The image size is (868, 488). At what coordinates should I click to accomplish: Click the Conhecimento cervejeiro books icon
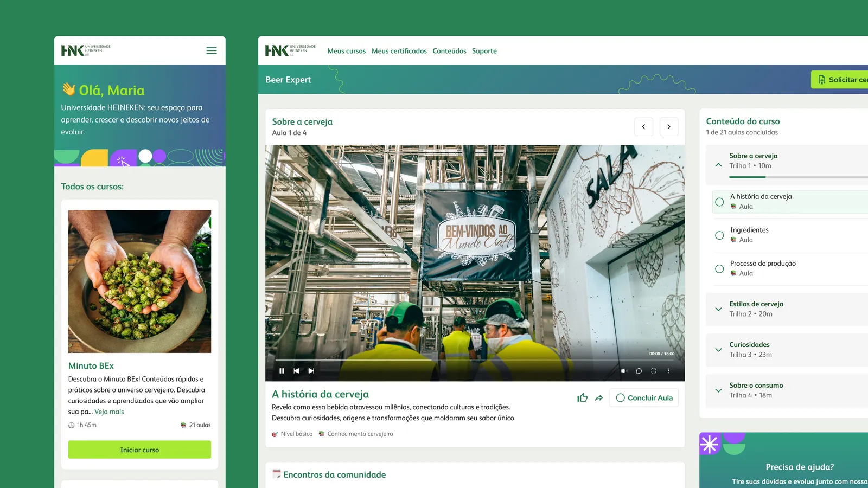tap(321, 434)
